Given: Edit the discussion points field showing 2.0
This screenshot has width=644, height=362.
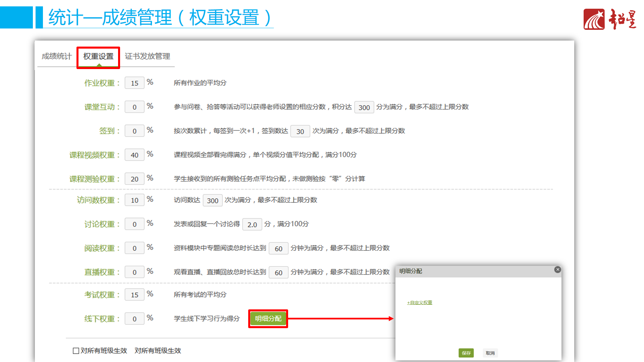Looking at the screenshot, I should 252,225.
